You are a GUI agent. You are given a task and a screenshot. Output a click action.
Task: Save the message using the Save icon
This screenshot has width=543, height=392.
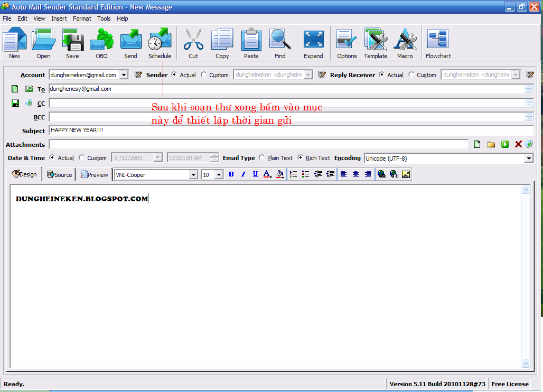click(x=72, y=43)
